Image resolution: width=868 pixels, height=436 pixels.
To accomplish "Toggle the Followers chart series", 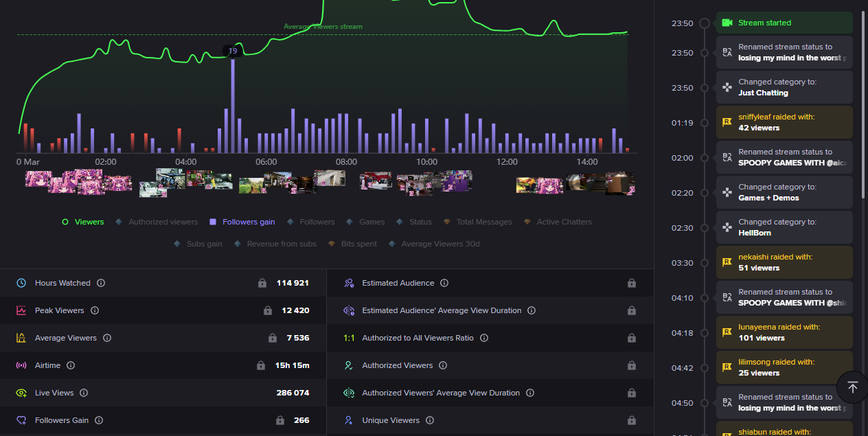I will pyautogui.click(x=311, y=222).
